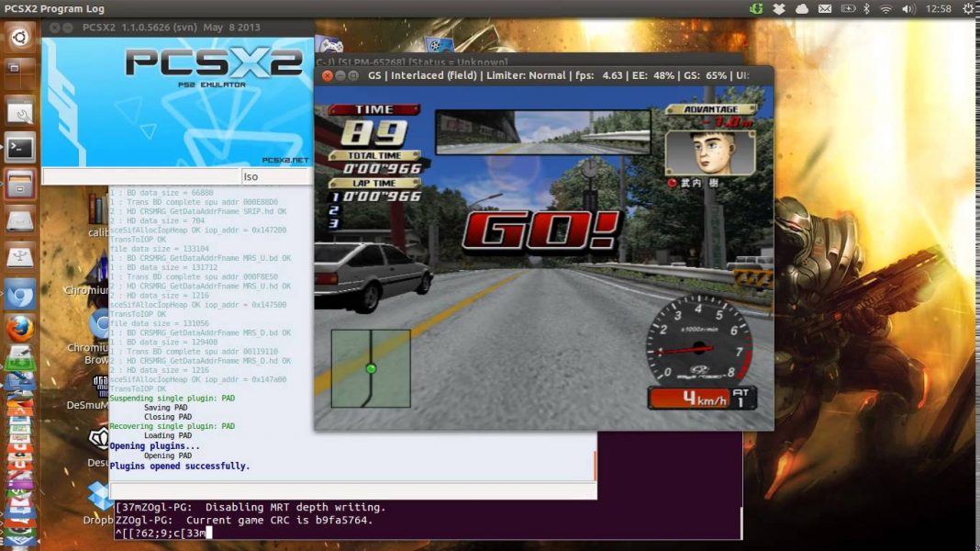Launch System Tools wrench icon in launcher
980x551 pixels.
tap(20, 111)
